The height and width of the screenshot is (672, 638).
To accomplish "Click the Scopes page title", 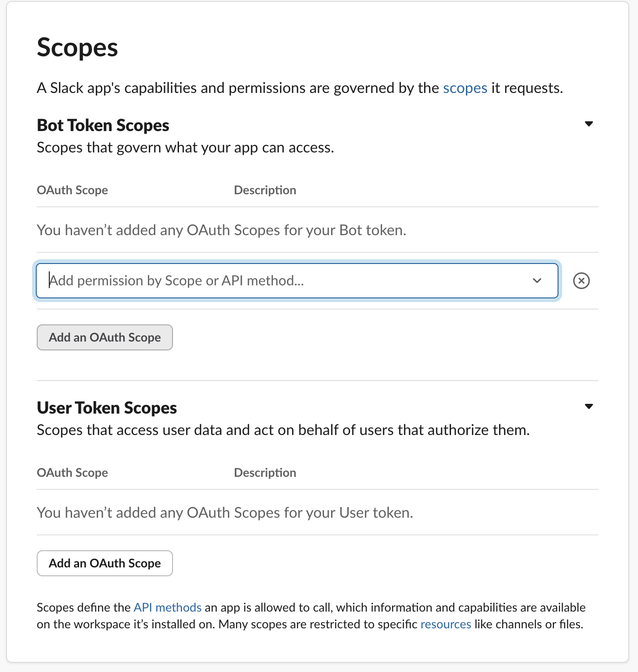I will click(77, 47).
